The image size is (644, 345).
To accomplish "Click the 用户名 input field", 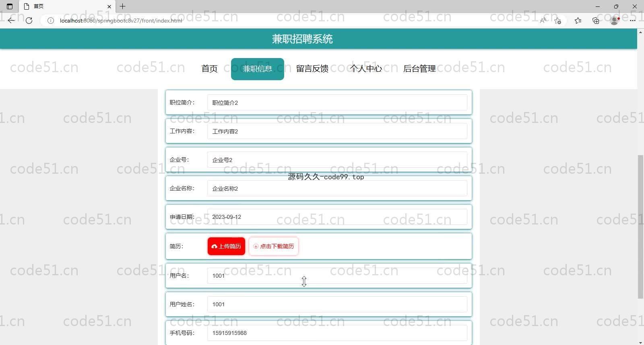I will pos(337,276).
